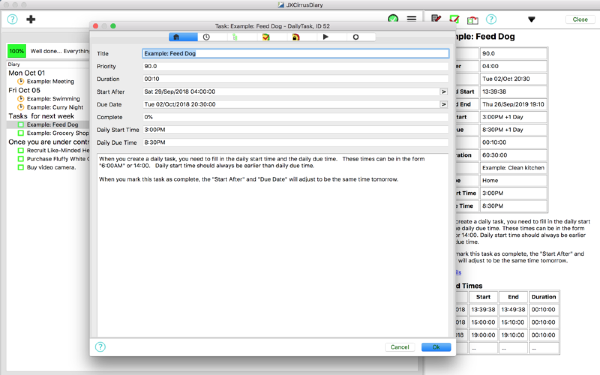Image resolution: width=600 pixels, height=375 pixels.
Task: Open the black triangle dropdown in detail pane
Action: point(532,19)
